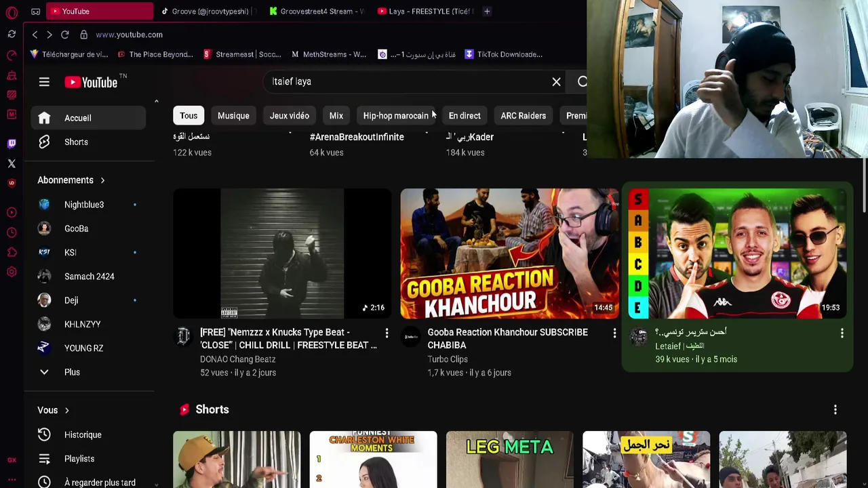Image resolution: width=868 pixels, height=488 pixels.
Task: Click the www.youtube.com address bar
Action: [x=129, y=35]
